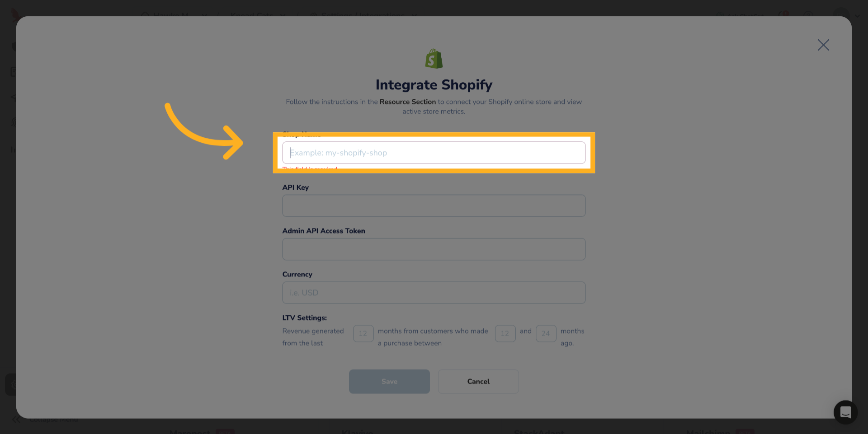Open the Settings / Integrations breadcrumb dropdown
868x434 pixels.
point(414,15)
